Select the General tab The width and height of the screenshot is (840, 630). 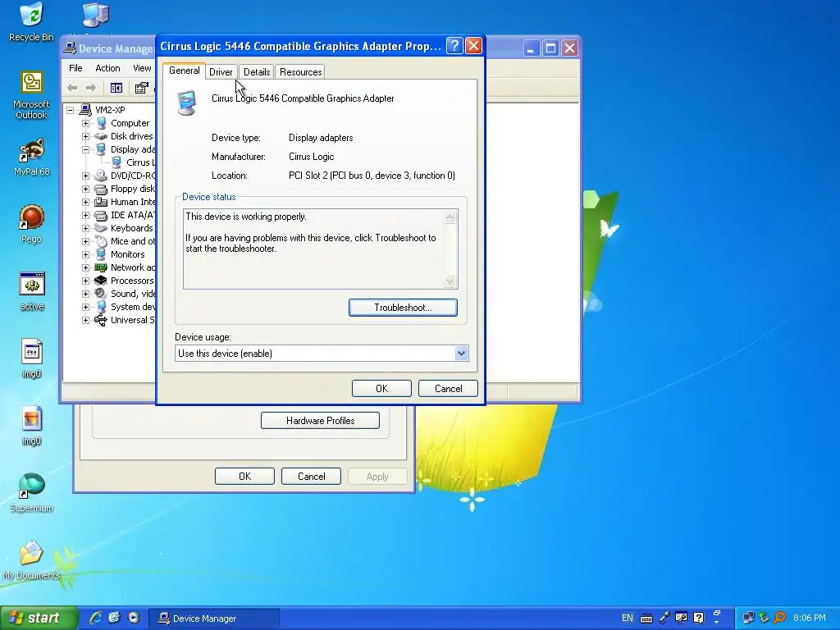point(185,71)
